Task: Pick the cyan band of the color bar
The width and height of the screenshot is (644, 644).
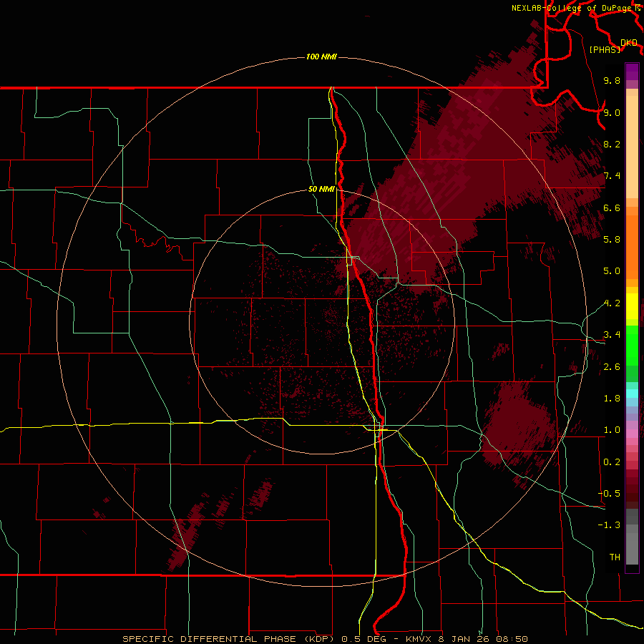Action: tap(632, 394)
